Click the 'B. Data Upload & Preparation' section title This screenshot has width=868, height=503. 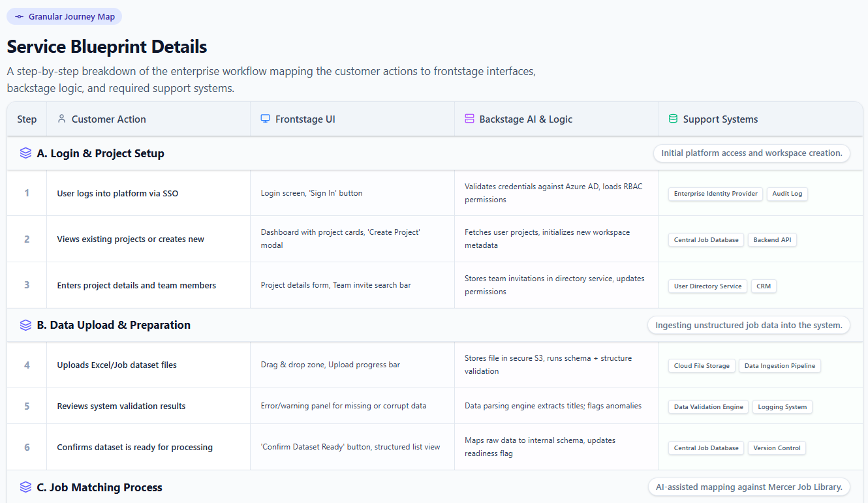click(114, 325)
